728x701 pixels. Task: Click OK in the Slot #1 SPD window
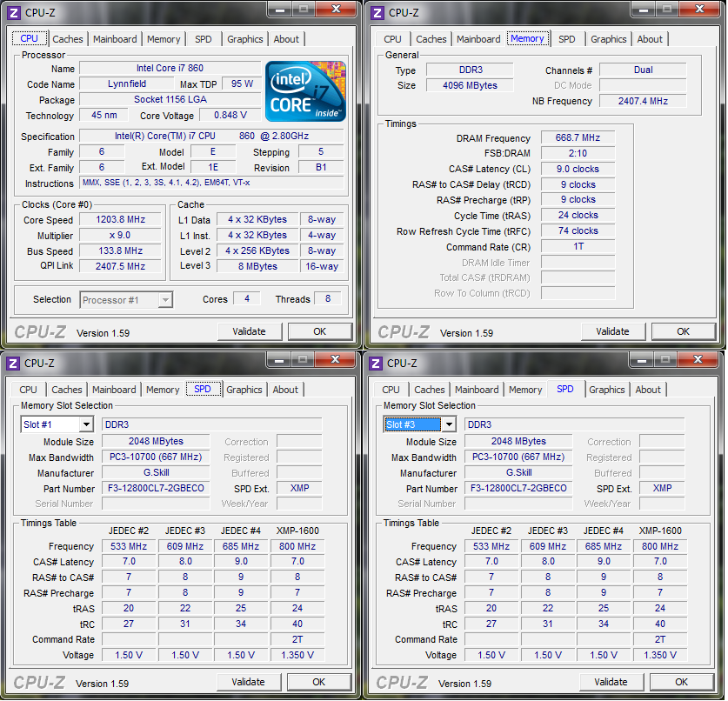point(318,682)
